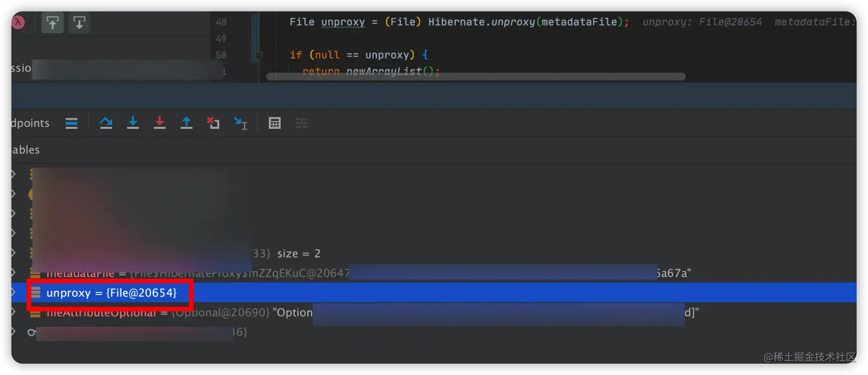Viewport: 868px width, 375px height.
Task: Click the 'size = 2' value text
Action: 299,253
